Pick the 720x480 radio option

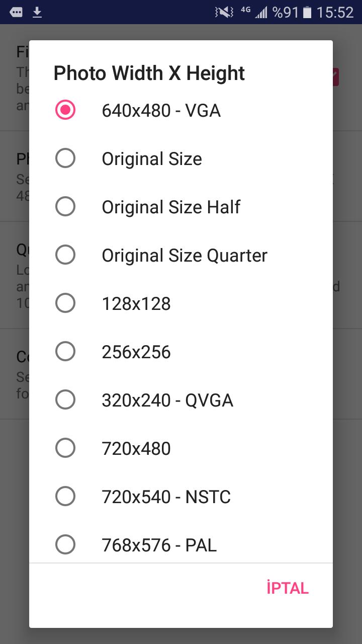pos(65,448)
